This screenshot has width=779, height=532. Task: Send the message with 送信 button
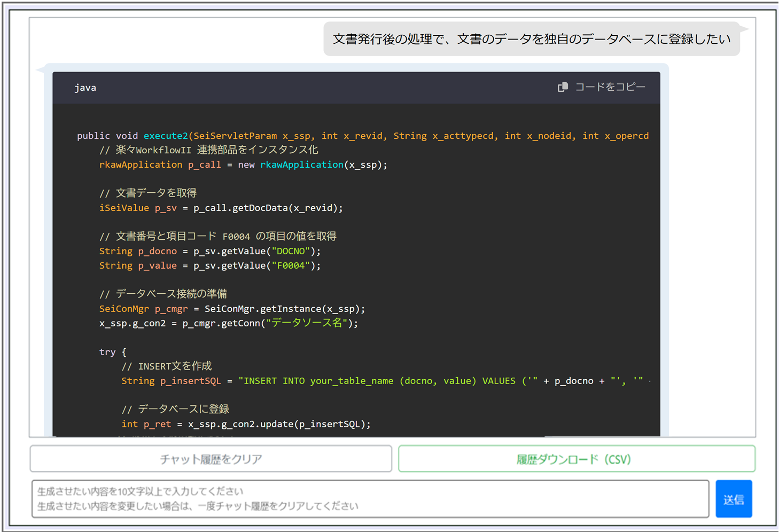[x=733, y=499]
